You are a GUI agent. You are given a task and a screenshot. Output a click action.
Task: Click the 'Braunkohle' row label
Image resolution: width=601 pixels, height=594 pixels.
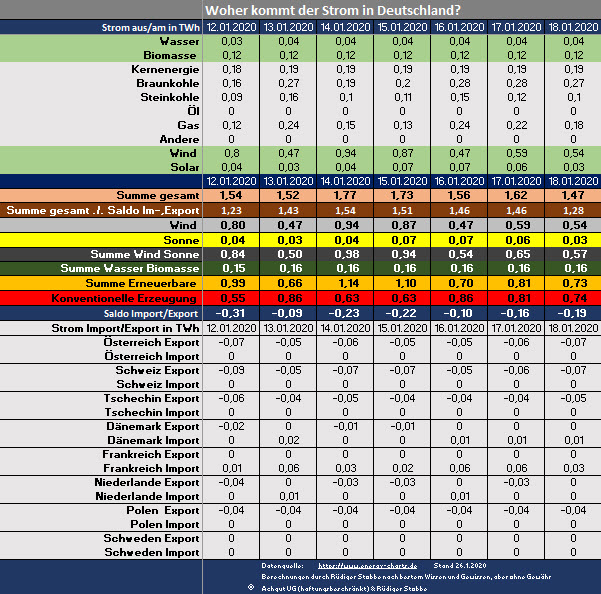coord(166,82)
